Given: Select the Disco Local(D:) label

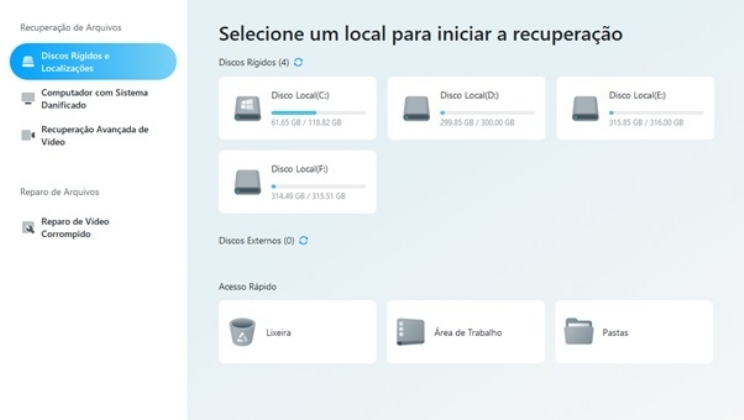Looking at the screenshot, I should tap(469, 95).
